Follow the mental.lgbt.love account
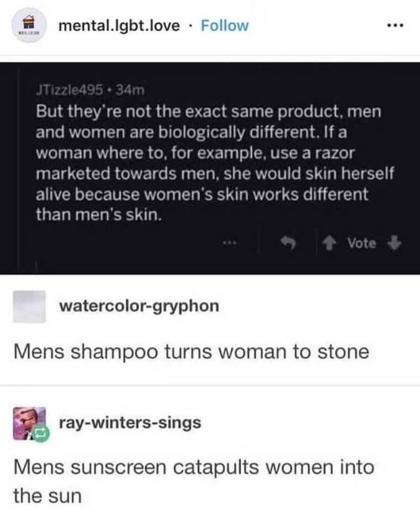 (224, 25)
